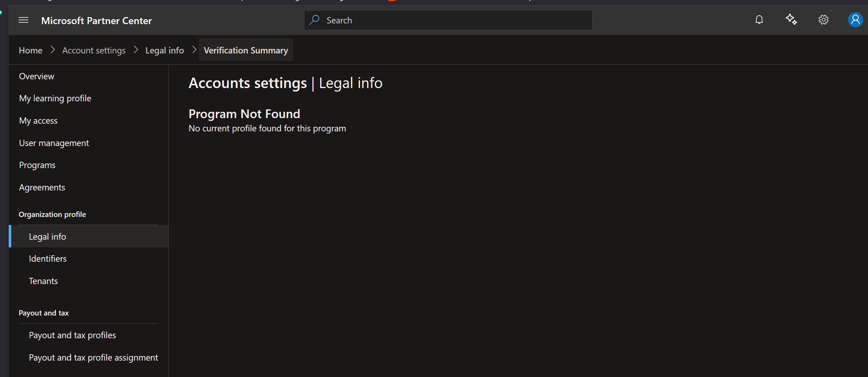Focus the Search input field
The height and width of the screenshot is (377, 868).
point(448,20)
